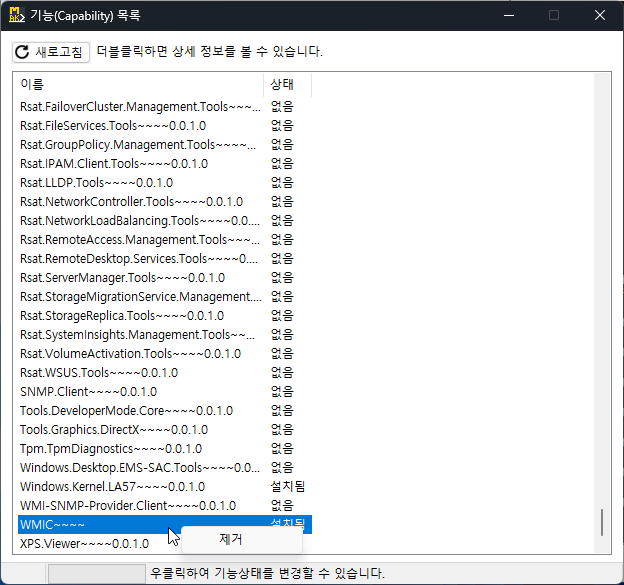Select Rsat.StorageMigrationService.Management row
624x585 pixels.
pos(165,297)
